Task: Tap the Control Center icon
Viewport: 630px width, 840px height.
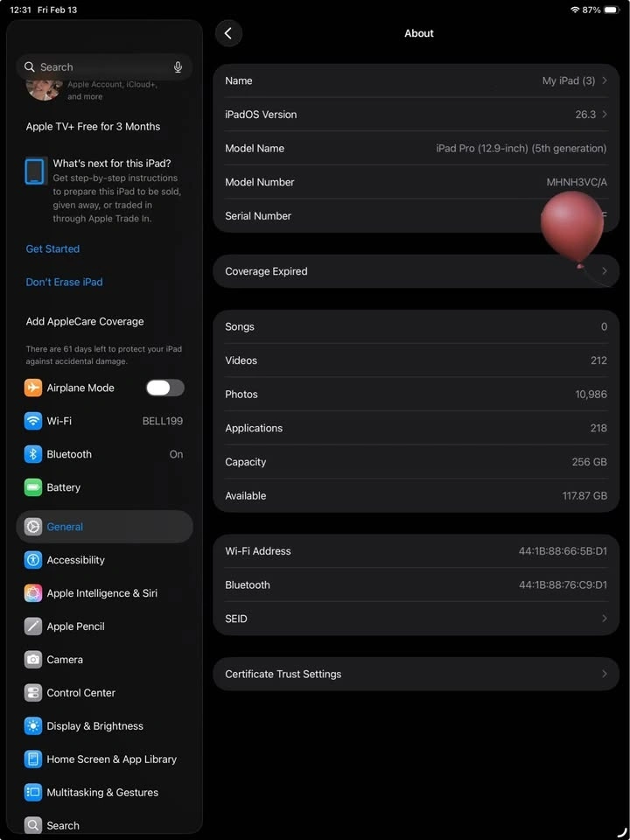Action: (33, 693)
